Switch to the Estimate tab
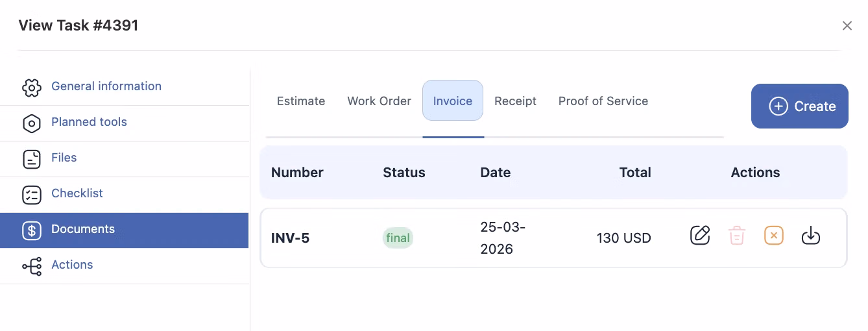Image resolution: width=868 pixels, height=331 pixels. coord(301,101)
